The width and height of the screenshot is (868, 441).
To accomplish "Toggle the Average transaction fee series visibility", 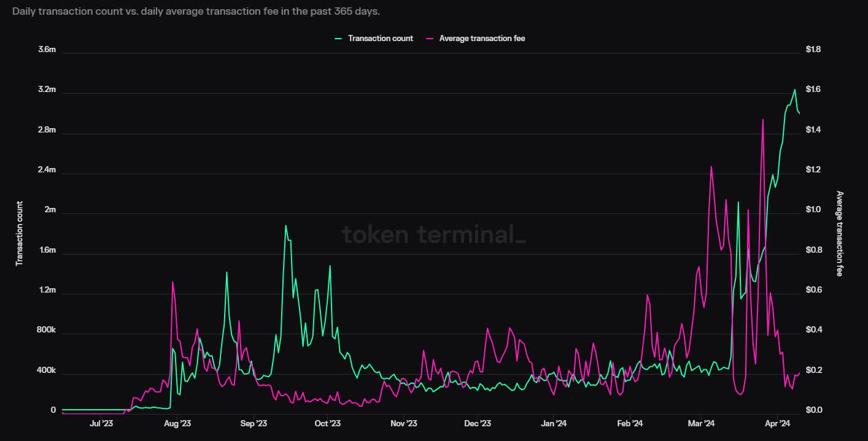I will tap(482, 38).
